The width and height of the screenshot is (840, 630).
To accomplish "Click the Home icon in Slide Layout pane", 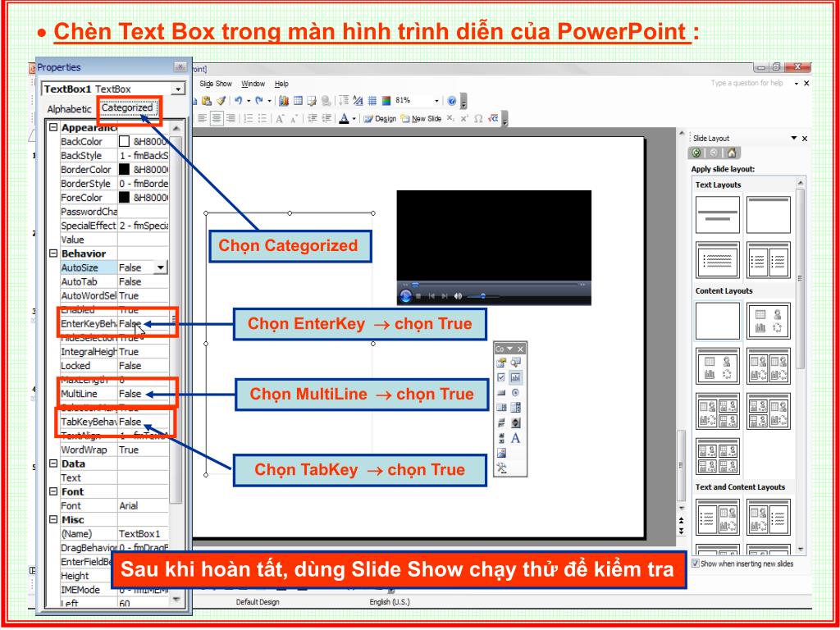I will pos(732,153).
